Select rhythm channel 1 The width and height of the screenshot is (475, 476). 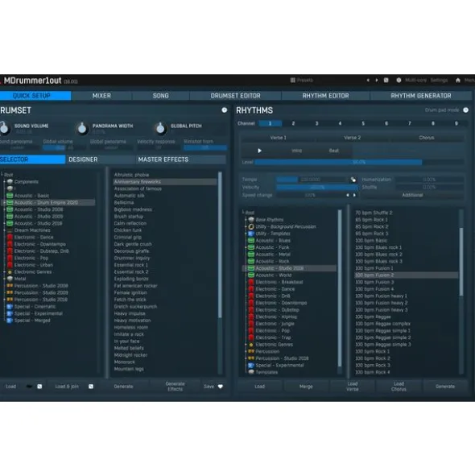pyautogui.click(x=270, y=123)
